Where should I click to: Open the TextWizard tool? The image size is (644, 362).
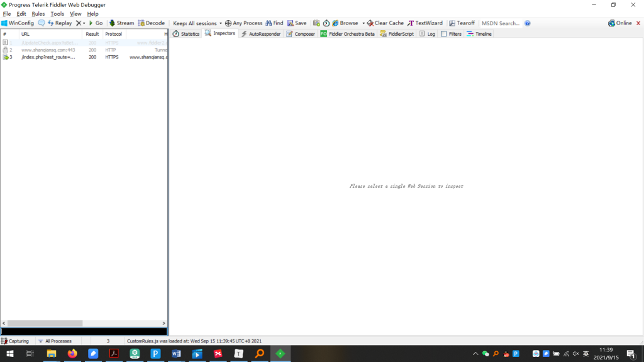coord(425,23)
